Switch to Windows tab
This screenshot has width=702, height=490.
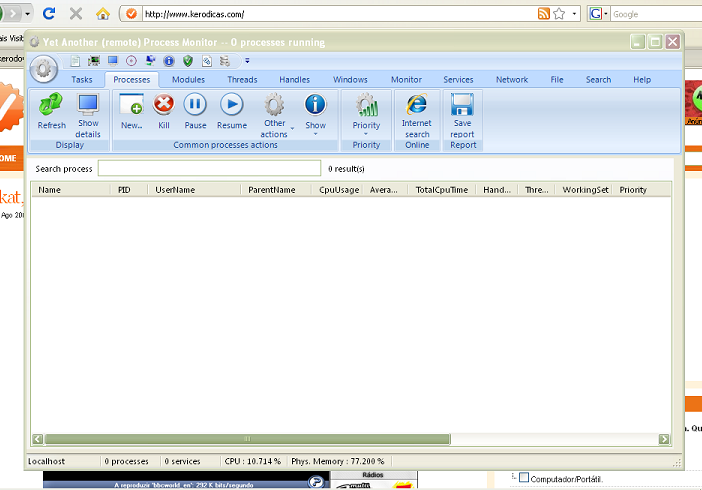click(350, 79)
